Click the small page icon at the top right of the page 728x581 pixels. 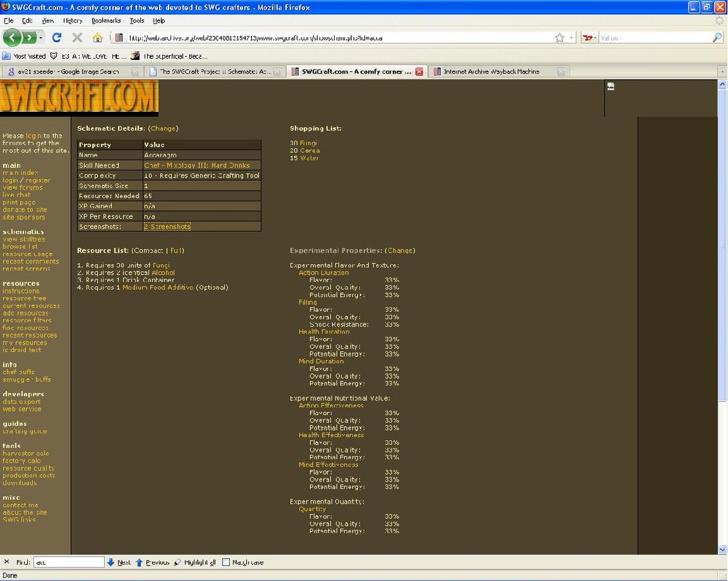click(610, 86)
